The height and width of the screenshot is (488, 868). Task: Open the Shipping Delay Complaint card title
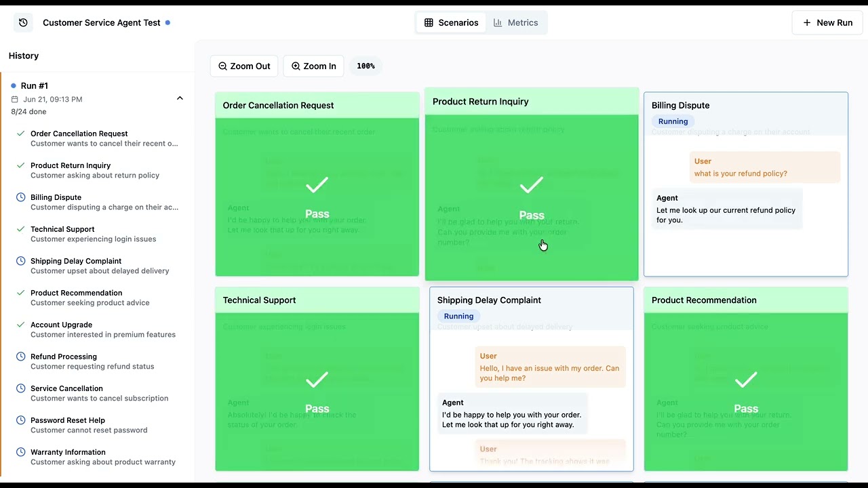click(489, 300)
